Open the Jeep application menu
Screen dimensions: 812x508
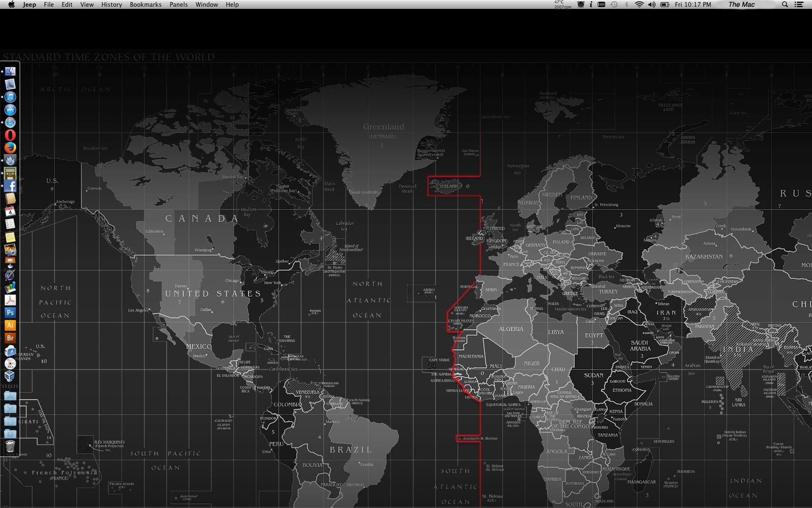(29, 4)
